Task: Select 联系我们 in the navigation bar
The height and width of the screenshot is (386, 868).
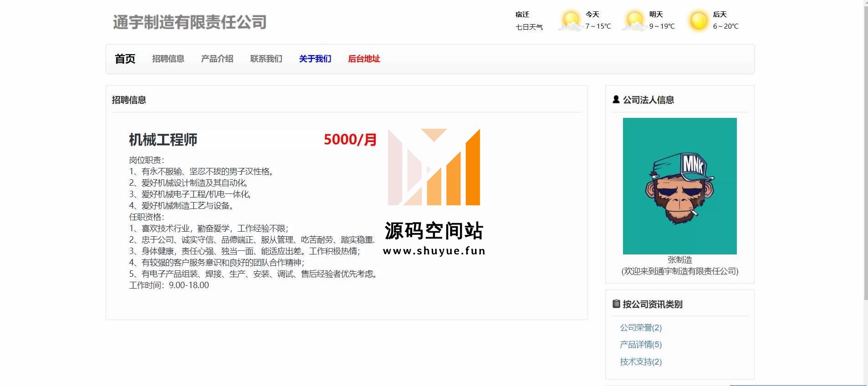Action: click(x=266, y=59)
